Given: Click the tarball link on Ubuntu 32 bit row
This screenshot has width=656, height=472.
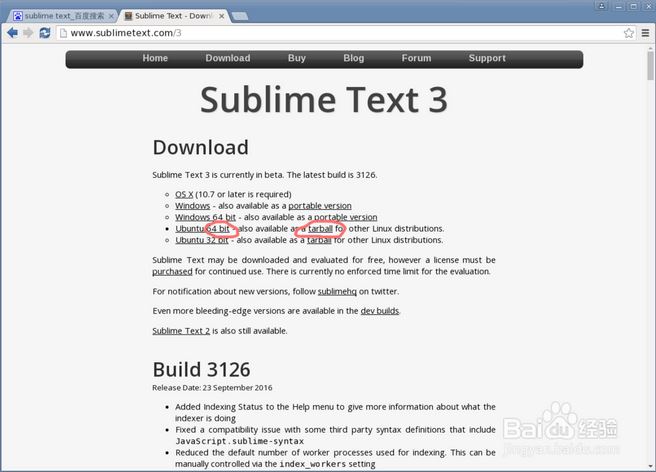Looking at the screenshot, I should pos(319,240).
